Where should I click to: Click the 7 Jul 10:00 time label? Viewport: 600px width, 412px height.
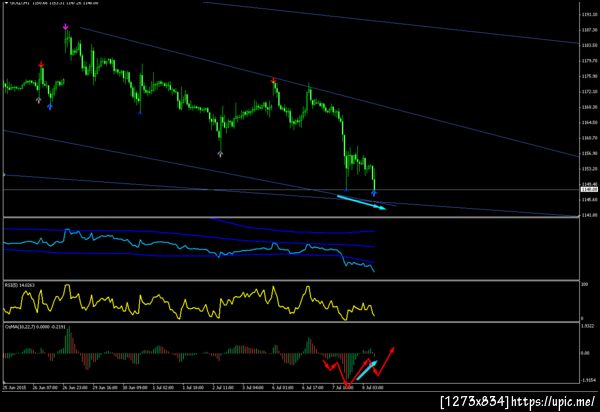tap(343, 388)
